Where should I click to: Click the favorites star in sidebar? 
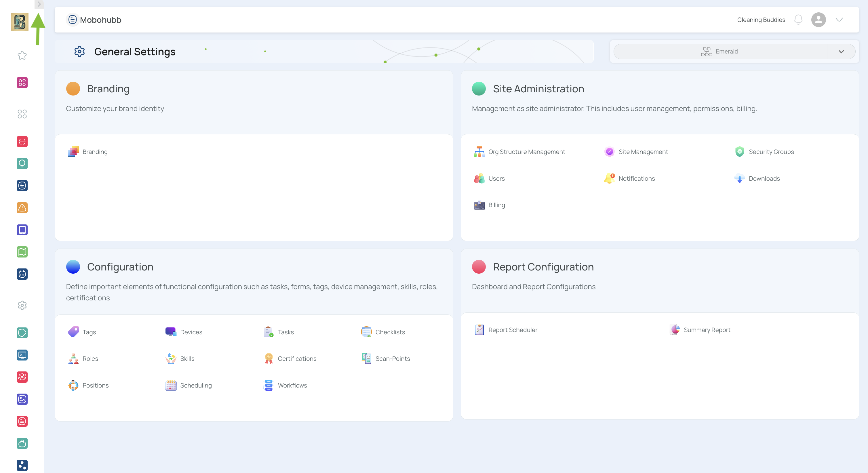click(22, 55)
